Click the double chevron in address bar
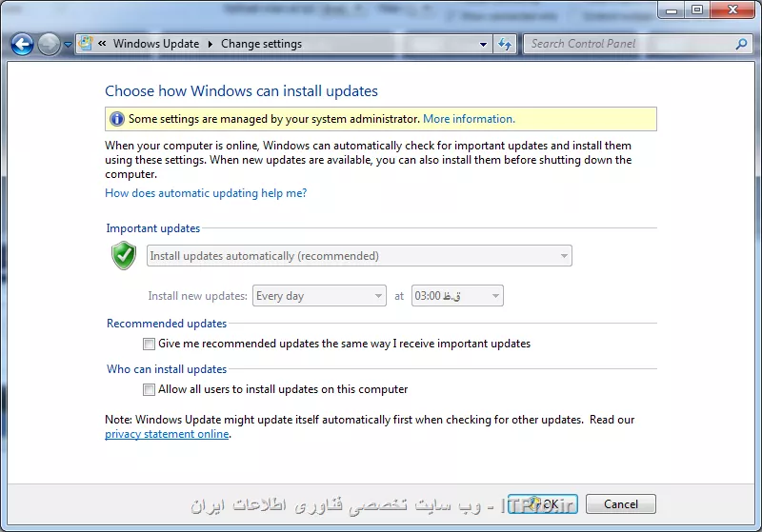Image resolution: width=762 pixels, height=532 pixels. (102, 43)
